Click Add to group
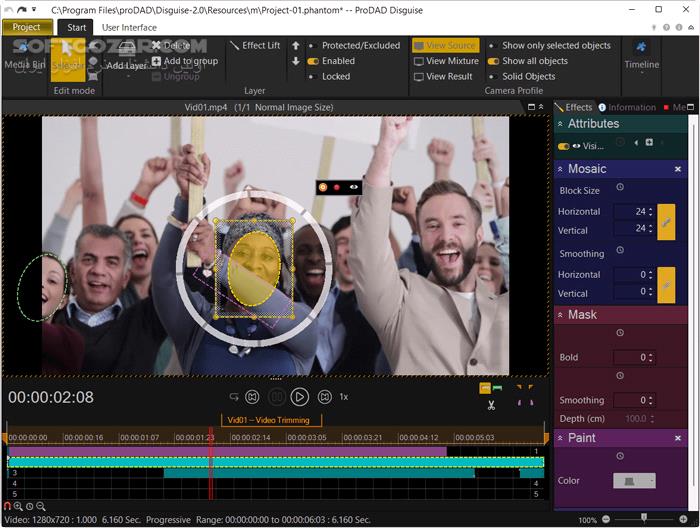Image resolution: width=700 pixels, height=528 pixels. point(184,61)
